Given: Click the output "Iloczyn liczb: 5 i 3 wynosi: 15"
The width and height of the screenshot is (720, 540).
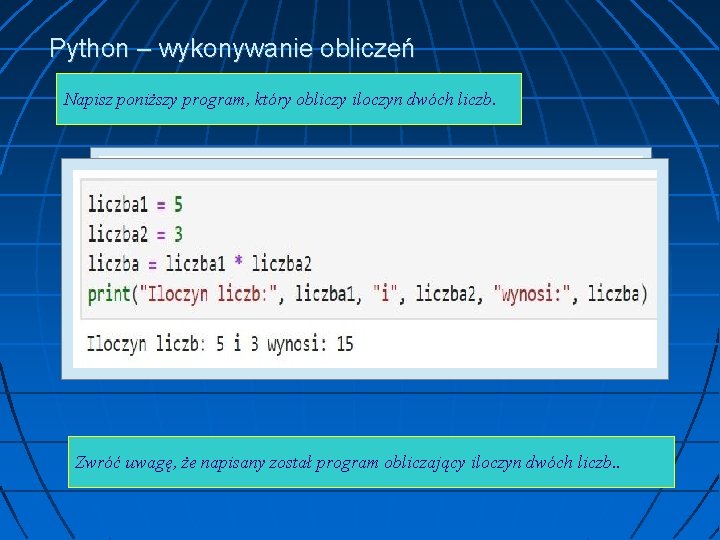Looking at the screenshot, I should [x=220, y=344].
